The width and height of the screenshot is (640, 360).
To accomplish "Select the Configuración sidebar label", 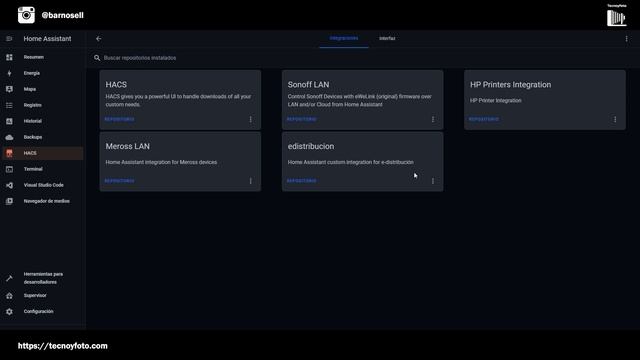I will click(x=38, y=311).
